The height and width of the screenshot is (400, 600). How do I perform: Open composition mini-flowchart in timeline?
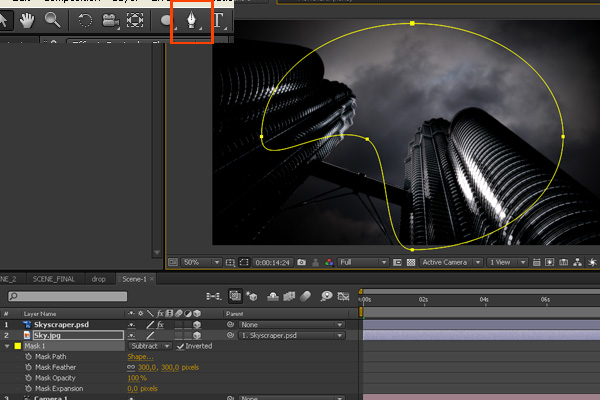(214, 296)
